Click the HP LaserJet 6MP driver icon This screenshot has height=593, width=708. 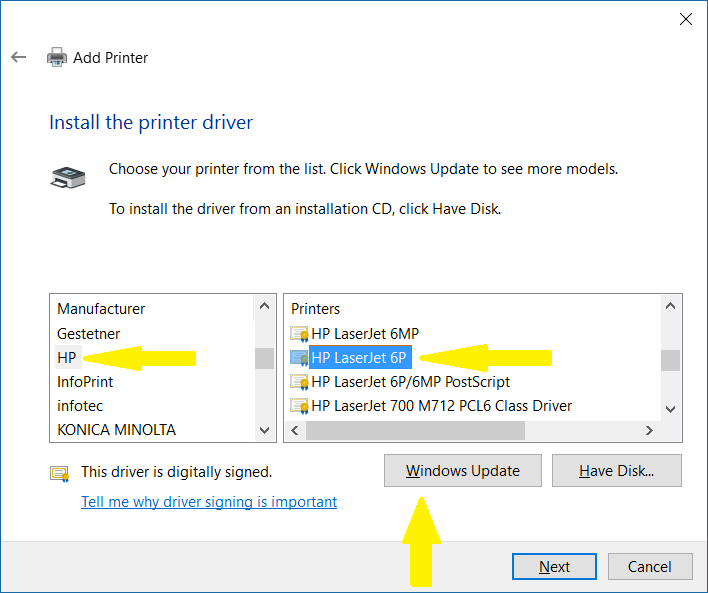click(299, 334)
